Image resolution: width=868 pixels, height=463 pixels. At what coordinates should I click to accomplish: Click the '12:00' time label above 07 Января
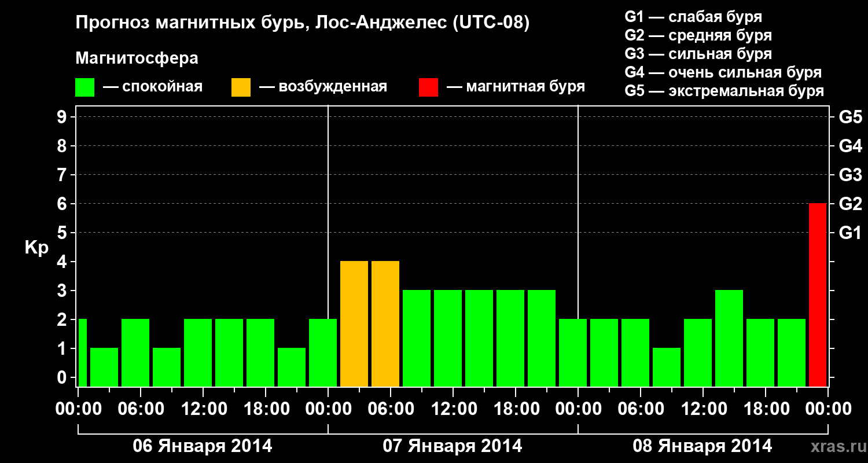[453, 409]
